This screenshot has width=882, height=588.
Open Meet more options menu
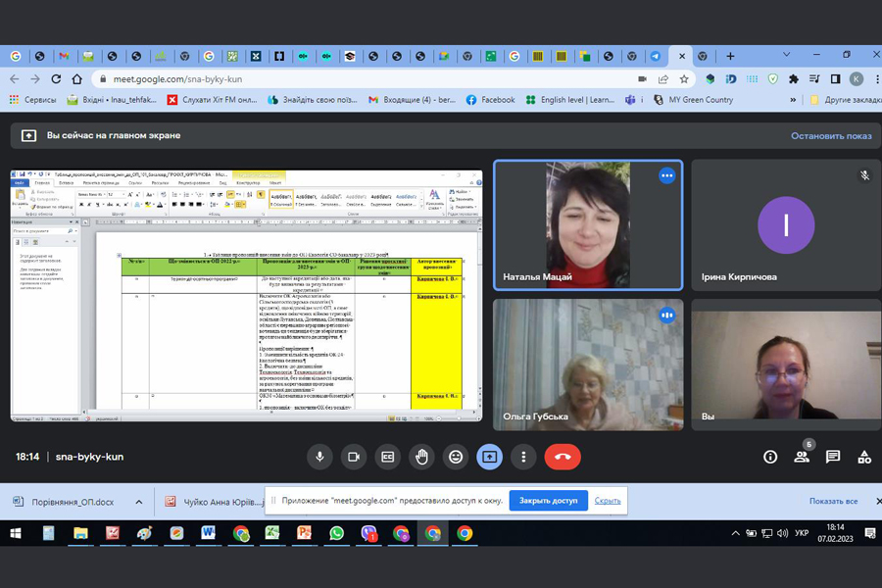click(524, 457)
